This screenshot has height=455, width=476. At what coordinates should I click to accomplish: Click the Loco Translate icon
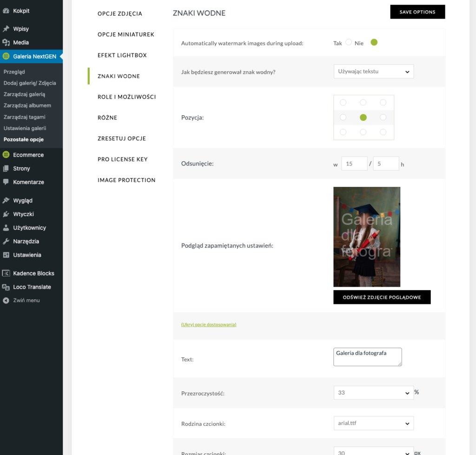coord(6,287)
